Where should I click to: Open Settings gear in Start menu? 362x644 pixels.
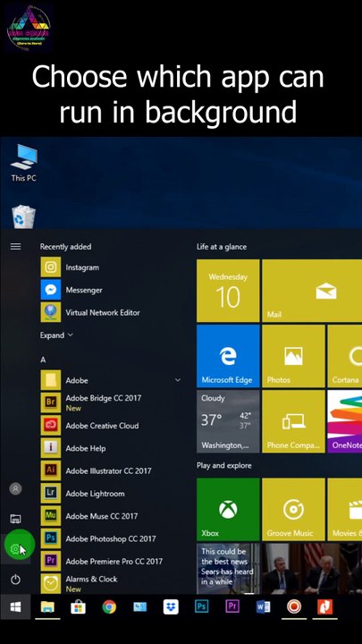tap(15, 548)
